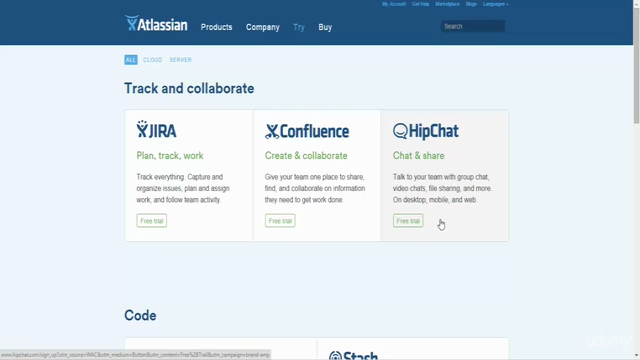Click the HipChat product logo
The width and height of the screenshot is (640, 360).
426,131
